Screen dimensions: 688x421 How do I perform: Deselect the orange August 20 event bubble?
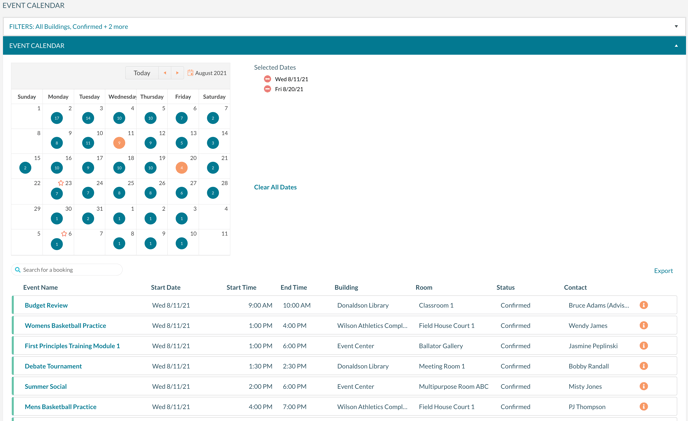click(181, 168)
